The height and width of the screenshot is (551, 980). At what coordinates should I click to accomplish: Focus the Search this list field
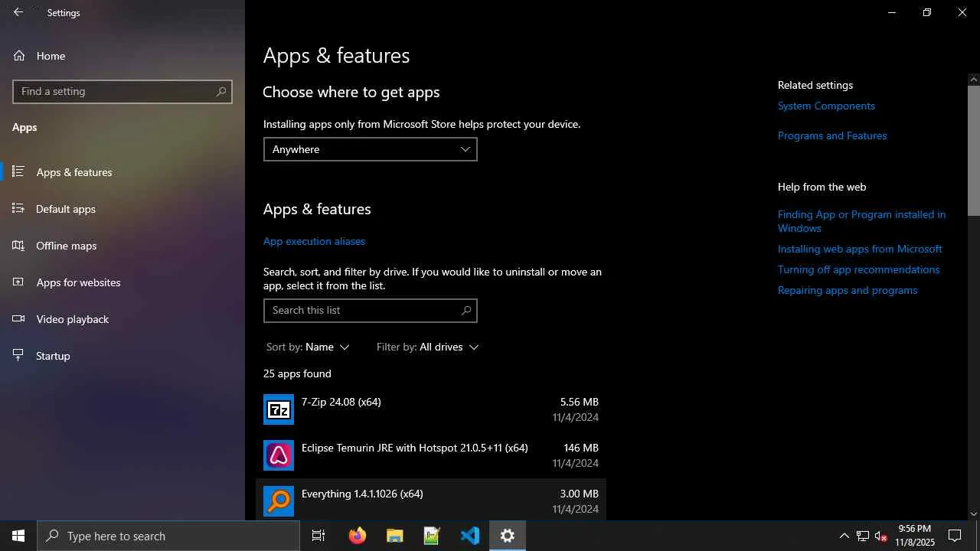click(371, 310)
